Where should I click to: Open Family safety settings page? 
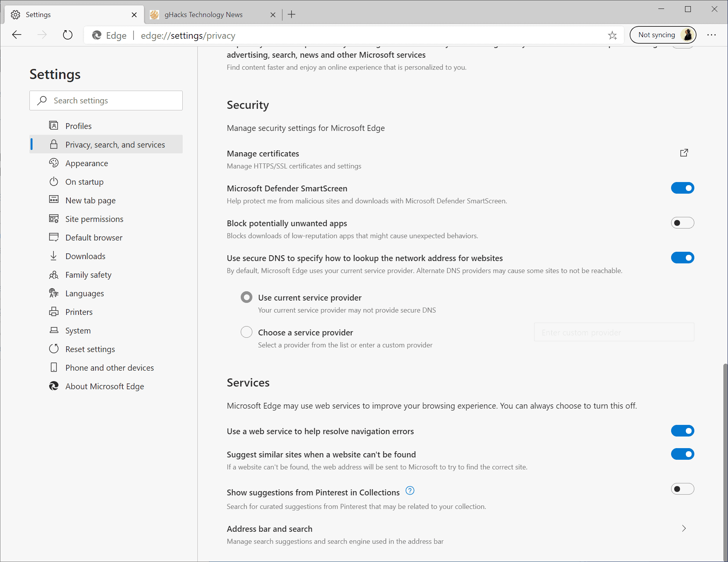[106, 274]
